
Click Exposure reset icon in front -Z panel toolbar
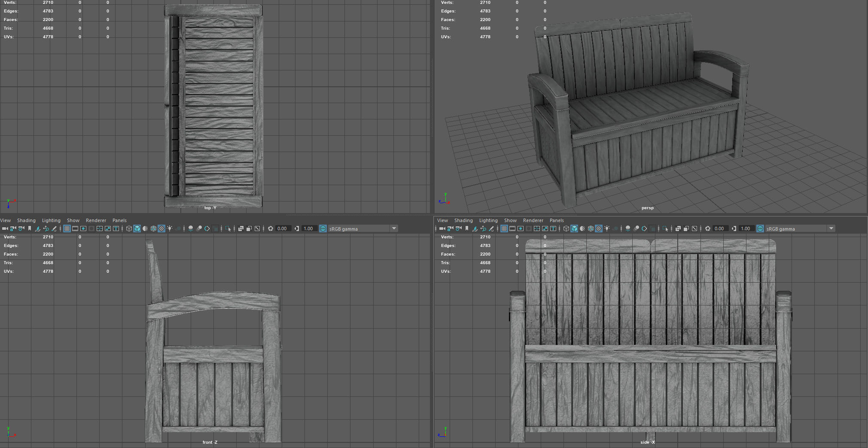(x=271, y=229)
